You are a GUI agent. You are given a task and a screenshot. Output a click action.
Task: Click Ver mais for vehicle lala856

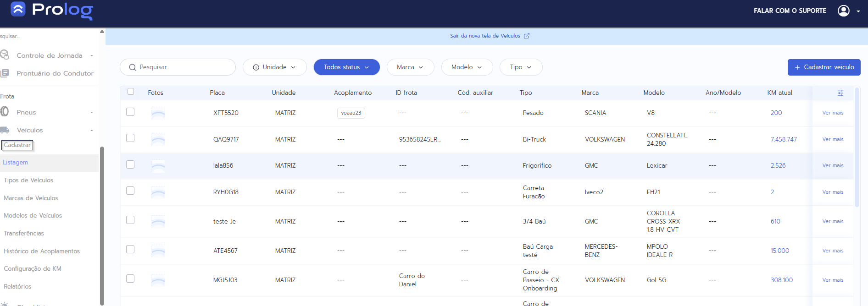[833, 165]
